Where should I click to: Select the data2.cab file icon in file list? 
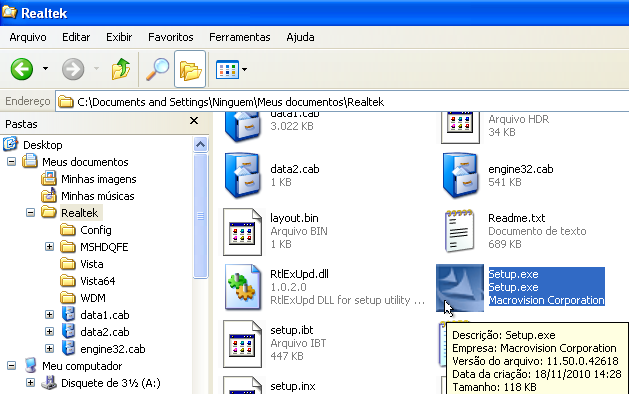click(242, 176)
